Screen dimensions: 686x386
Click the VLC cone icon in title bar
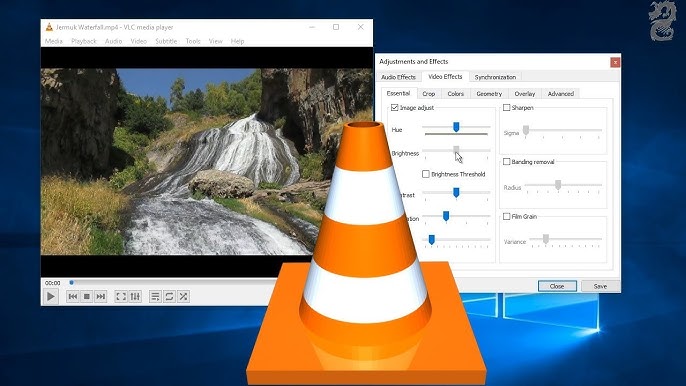tap(49, 27)
